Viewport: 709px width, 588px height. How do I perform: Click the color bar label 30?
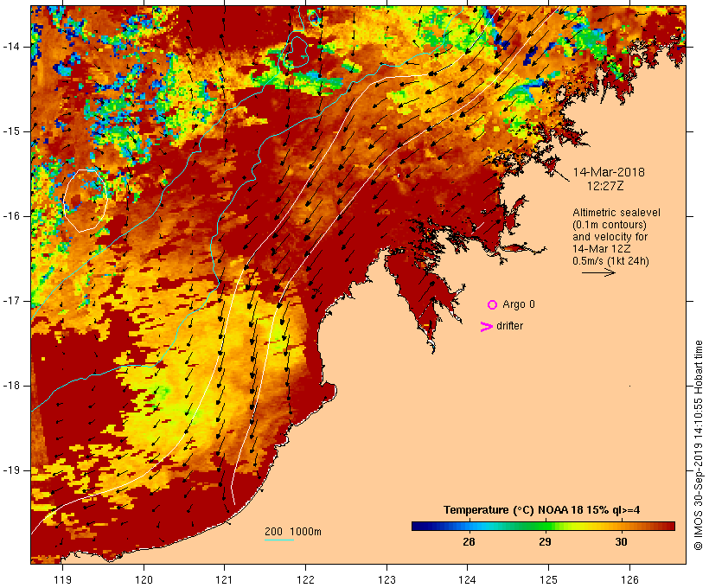tap(621, 541)
